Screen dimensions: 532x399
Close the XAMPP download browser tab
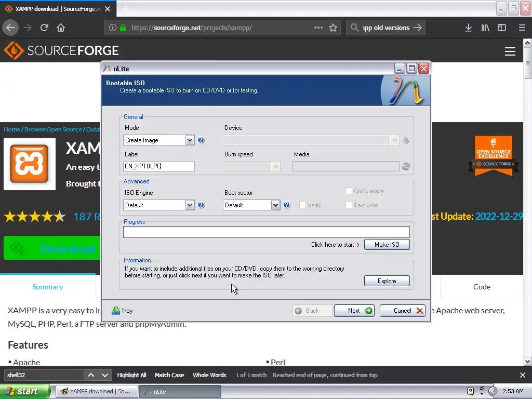[108, 9]
